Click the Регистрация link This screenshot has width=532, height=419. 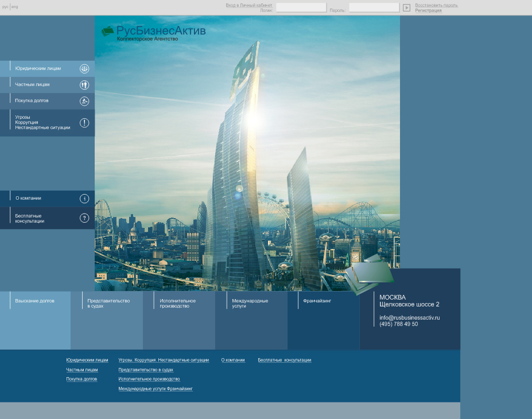(428, 10)
